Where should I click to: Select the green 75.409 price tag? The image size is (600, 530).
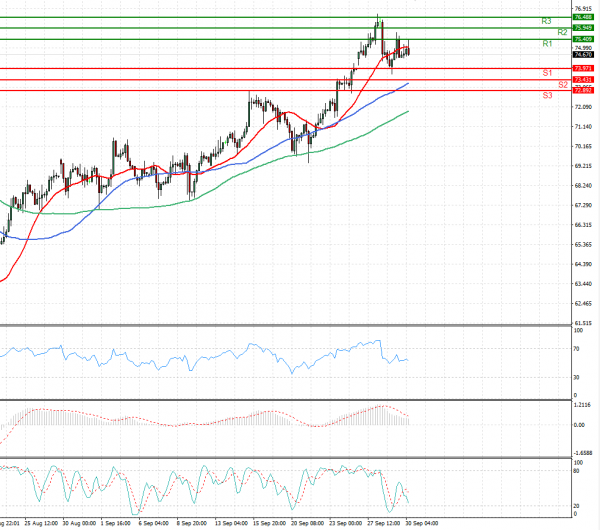583,39
